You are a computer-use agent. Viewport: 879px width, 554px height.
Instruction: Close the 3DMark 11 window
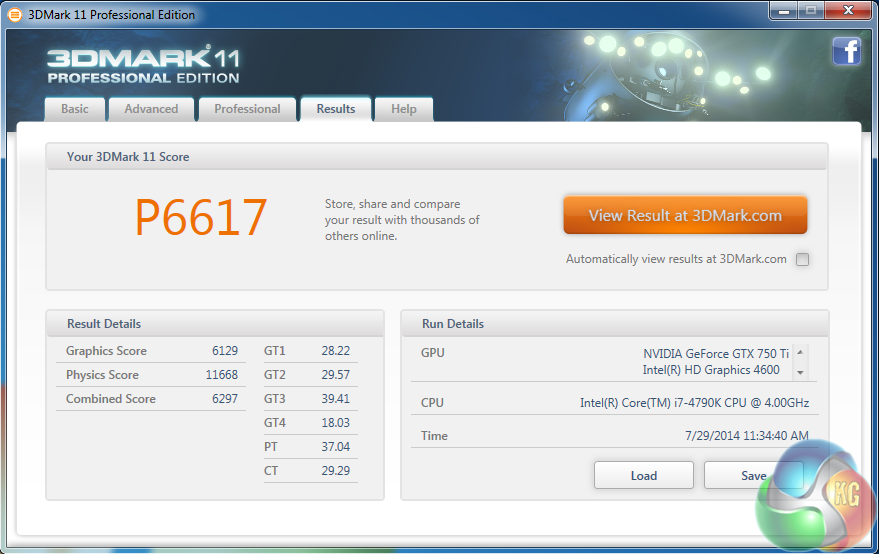click(x=848, y=11)
